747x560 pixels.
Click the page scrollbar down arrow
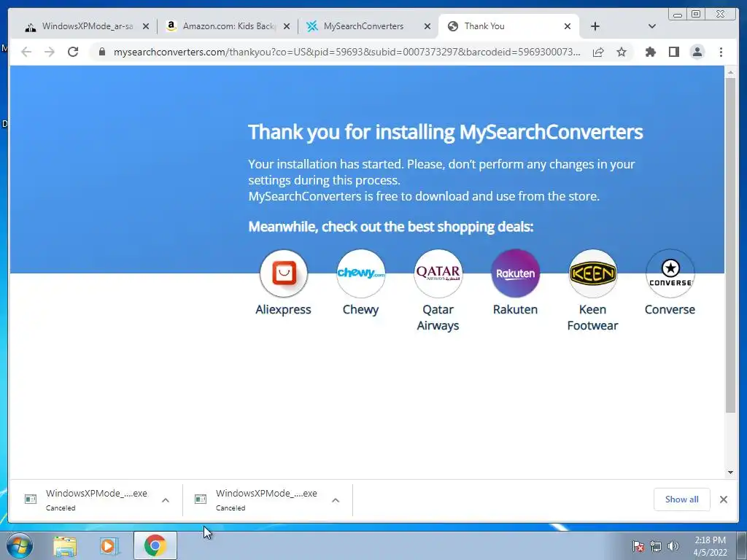click(x=730, y=472)
